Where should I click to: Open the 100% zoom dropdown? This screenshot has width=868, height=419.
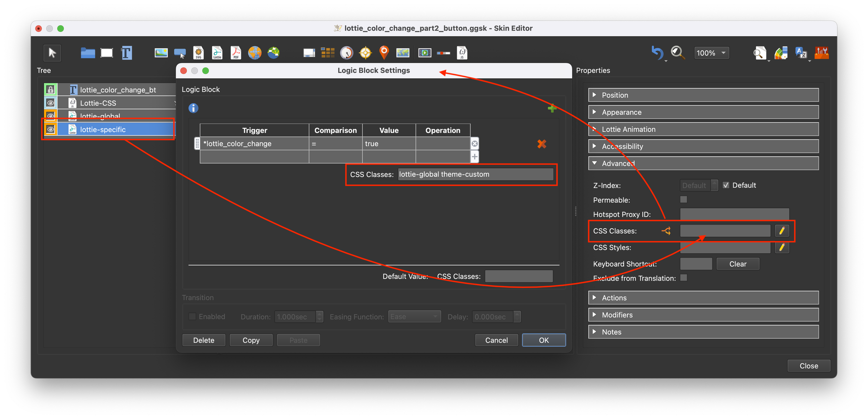711,53
